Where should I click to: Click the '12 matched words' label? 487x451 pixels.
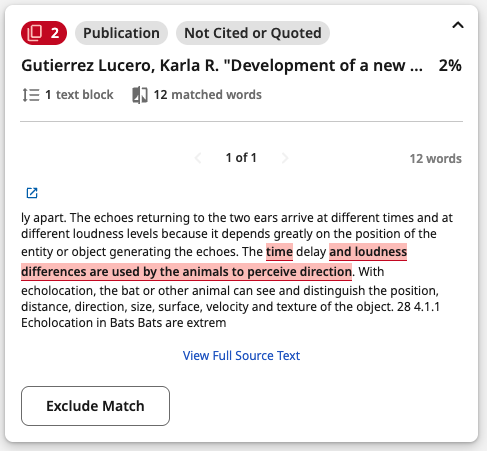click(207, 95)
